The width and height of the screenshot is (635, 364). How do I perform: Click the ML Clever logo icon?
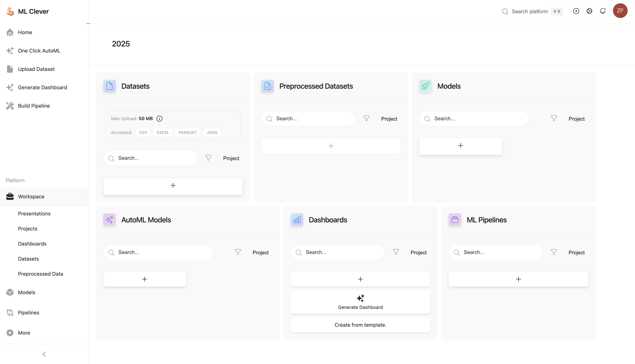(x=10, y=11)
